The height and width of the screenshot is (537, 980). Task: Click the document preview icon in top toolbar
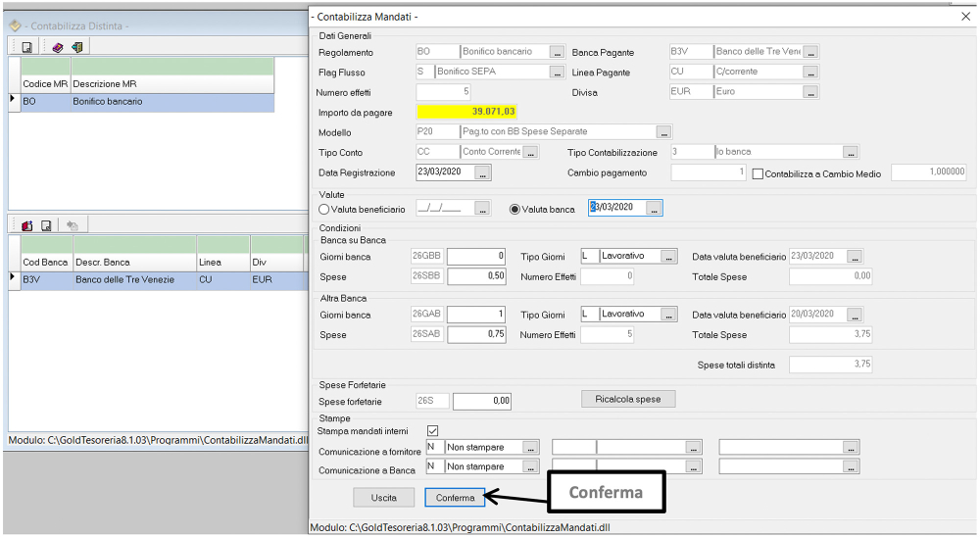[x=27, y=47]
